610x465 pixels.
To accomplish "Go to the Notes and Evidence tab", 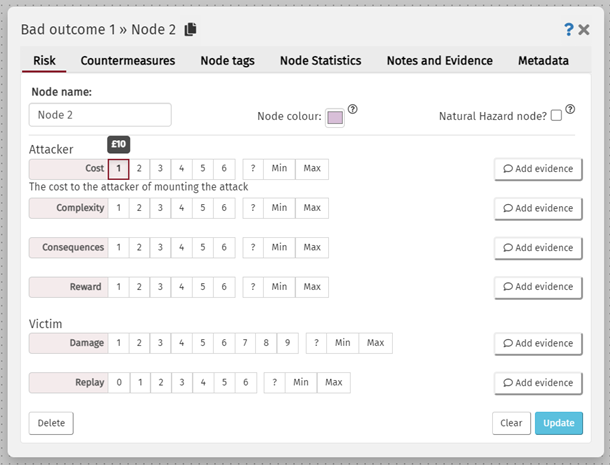I will click(439, 61).
